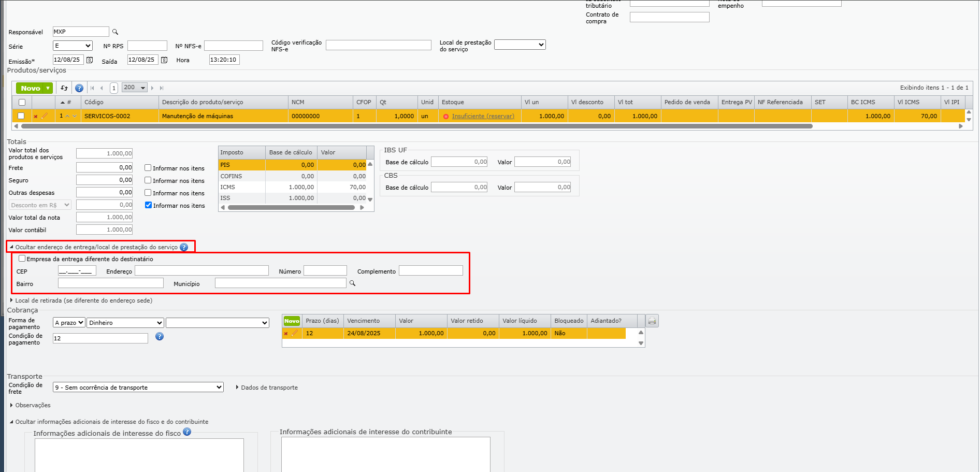Select the ICMS row in tax table
Screen dimensions: 980x472
pos(293,187)
